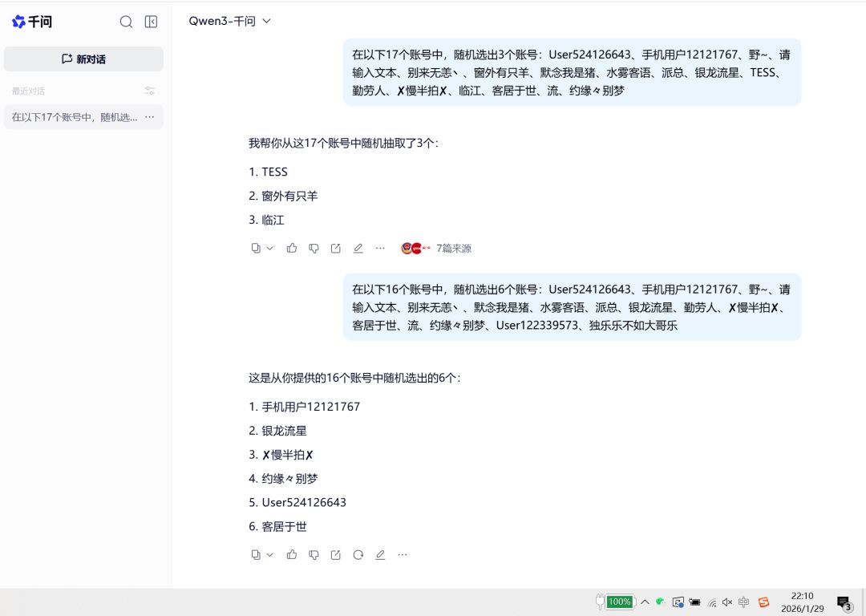Viewport: 866px width, 616px height.
Task: Select the result 4. 约缘々别梦
Action: (x=283, y=479)
